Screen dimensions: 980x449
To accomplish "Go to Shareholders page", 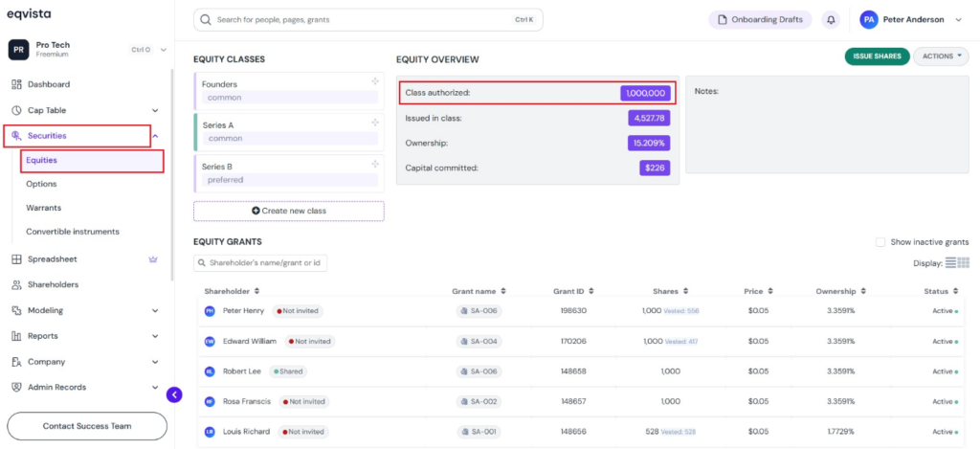I will [54, 284].
